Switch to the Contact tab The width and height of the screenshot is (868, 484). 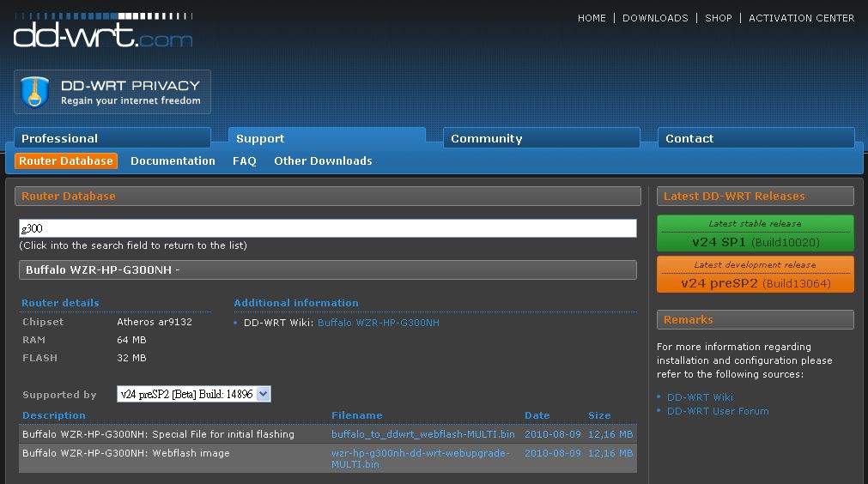(756, 138)
